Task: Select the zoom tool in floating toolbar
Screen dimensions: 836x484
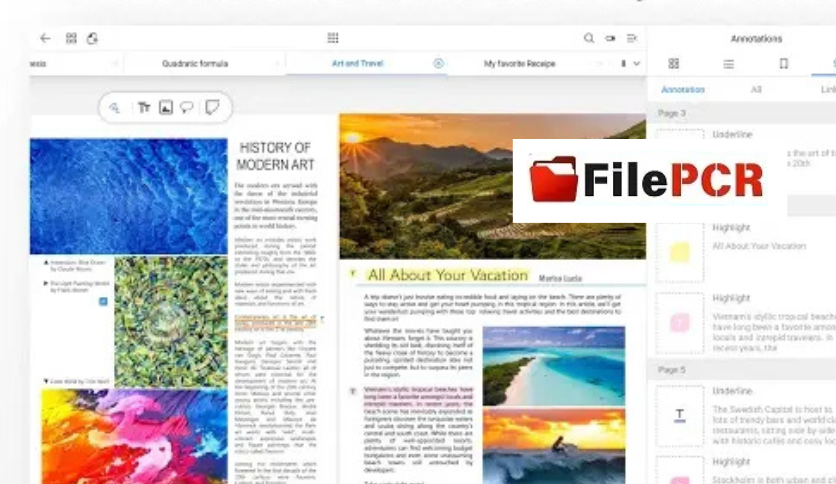Action: pyautogui.click(x=115, y=108)
